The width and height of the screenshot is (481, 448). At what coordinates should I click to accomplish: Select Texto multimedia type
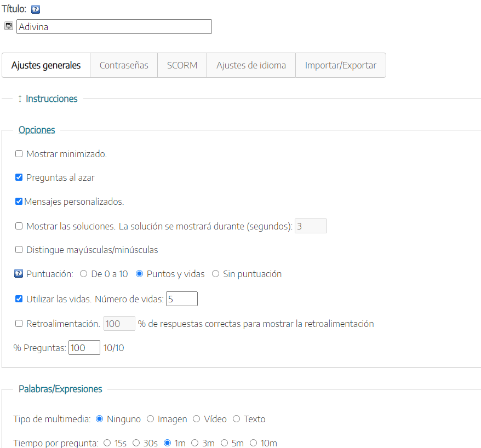point(236,418)
